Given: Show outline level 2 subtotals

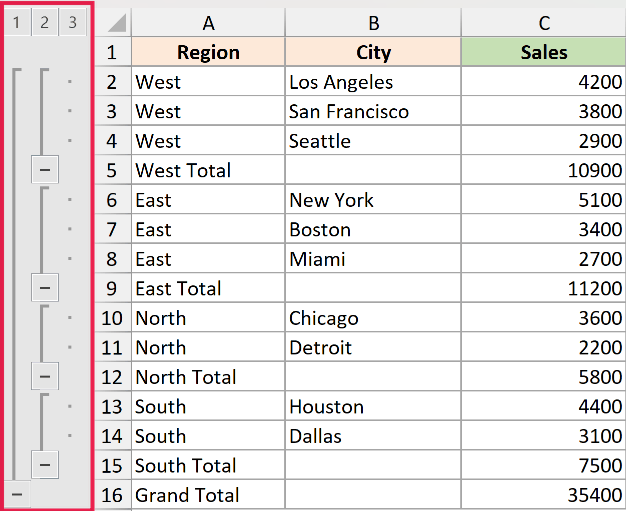Looking at the screenshot, I should [x=44, y=22].
